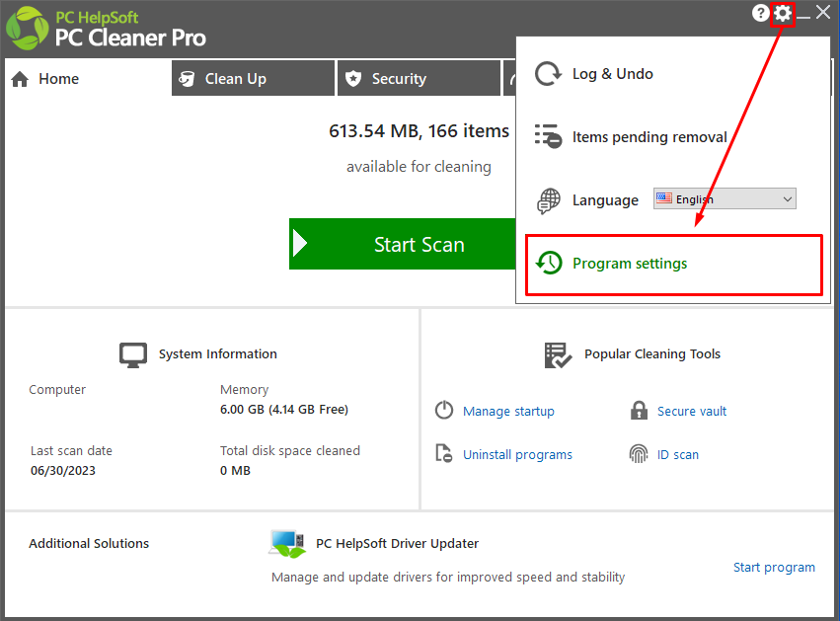Screen dimensions: 840x621
Task: Switch to the Clean Up tab
Action: pos(254,78)
